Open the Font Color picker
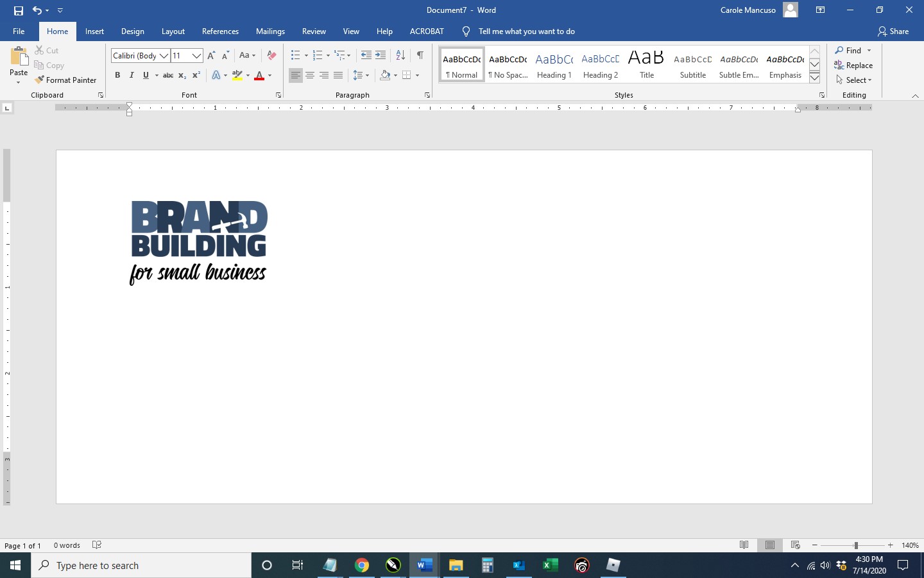The width and height of the screenshot is (924, 578). [x=268, y=75]
